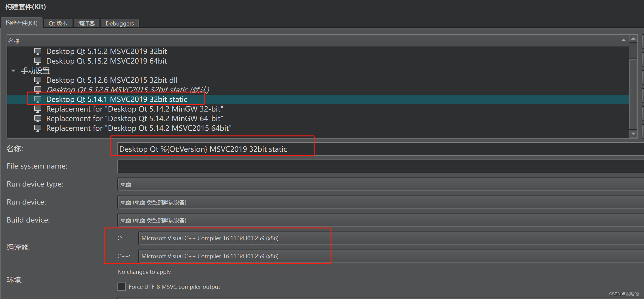Viewport: 644px width, 299px height.
Task: Click monitor icon of Qt 5.15.2 MSVC2019 64bit
Action: pos(38,61)
